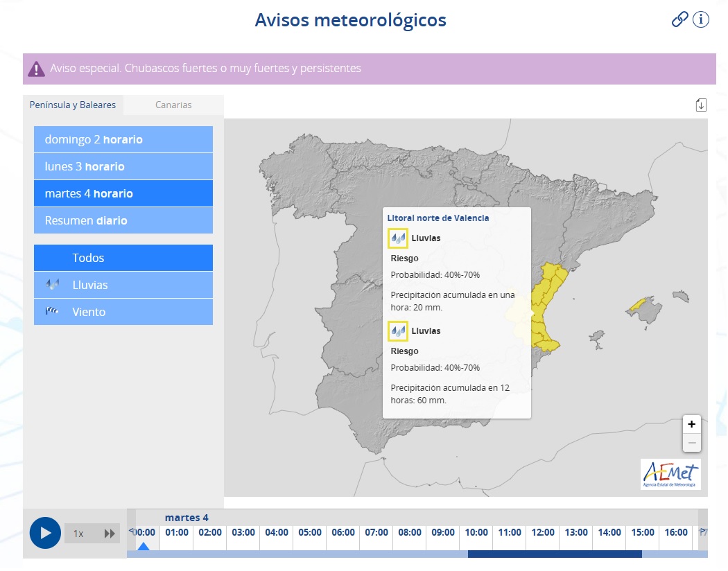Click the download map icon
This screenshot has height=571, width=728.
[701, 105]
